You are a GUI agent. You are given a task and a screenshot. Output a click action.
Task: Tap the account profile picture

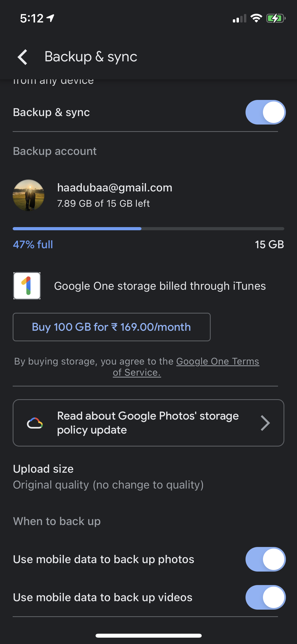coord(29,195)
